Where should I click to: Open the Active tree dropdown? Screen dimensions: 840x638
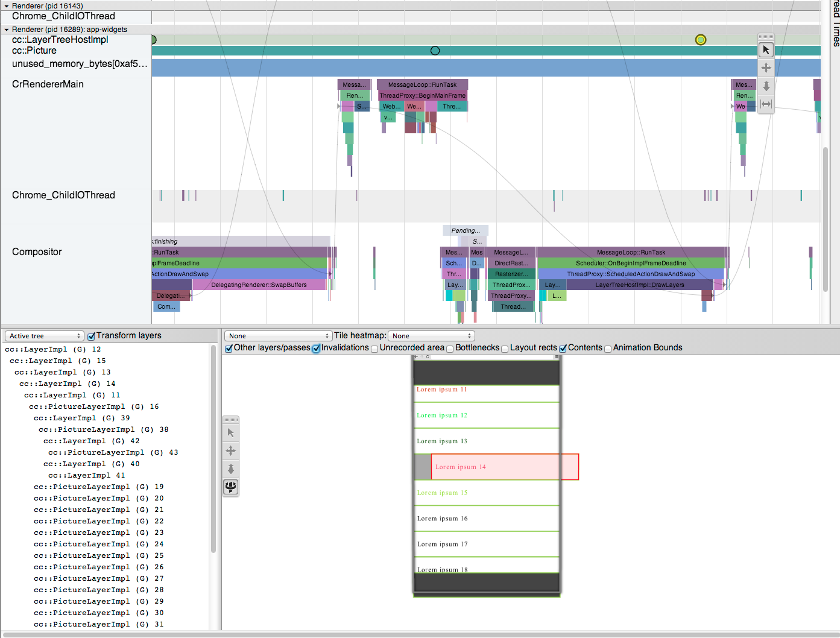pos(44,336)
